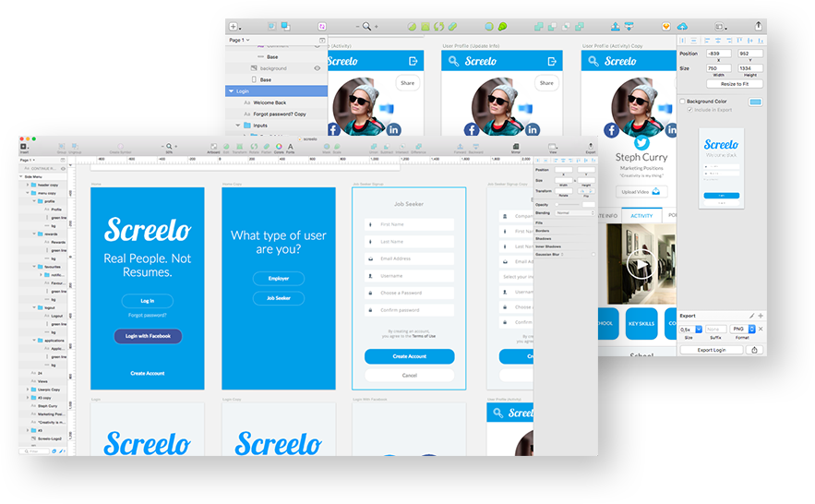
Task: Click the Forward upload arrow in back window
Action: tap(616, 26)
